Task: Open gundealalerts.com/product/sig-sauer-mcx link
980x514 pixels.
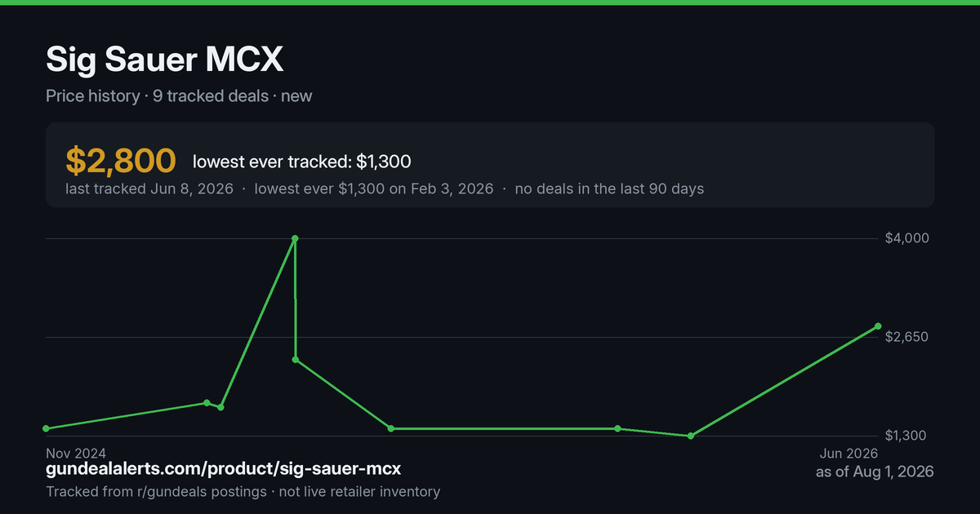Action: click(223, 469)
